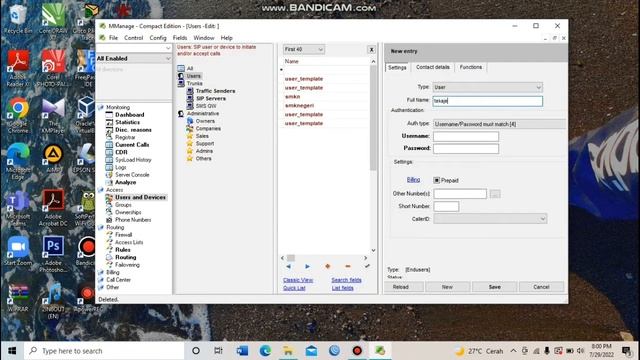This screenshot has width=640, height=360.
Task: Open the Firewall routing item
Action: pos(123,235)
